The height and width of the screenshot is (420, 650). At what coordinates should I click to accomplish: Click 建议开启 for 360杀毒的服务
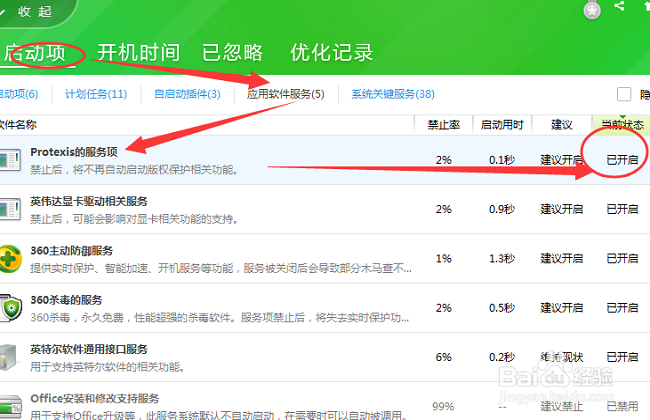(x=562, y=308)
